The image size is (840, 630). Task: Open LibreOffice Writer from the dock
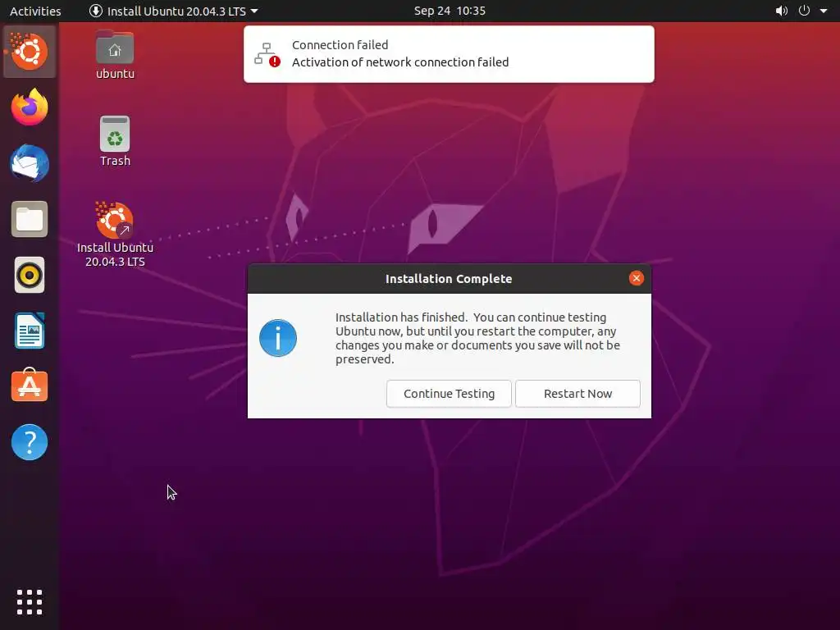[x=30, y=331]
